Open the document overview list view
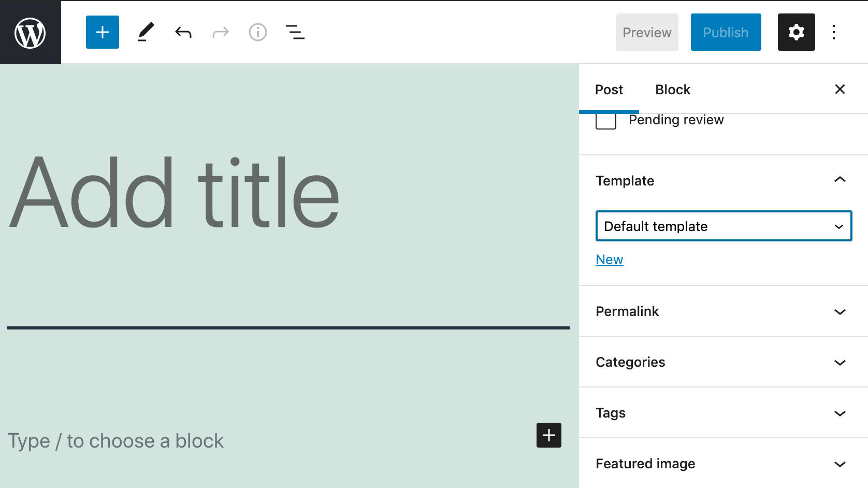Viewport: 868px width, 488px height. click(294, 32)
